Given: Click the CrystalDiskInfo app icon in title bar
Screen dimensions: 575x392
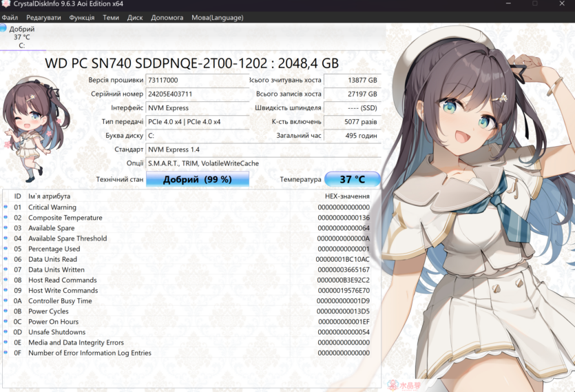Looking at the screenshot, I should click(x=6, y=4).
